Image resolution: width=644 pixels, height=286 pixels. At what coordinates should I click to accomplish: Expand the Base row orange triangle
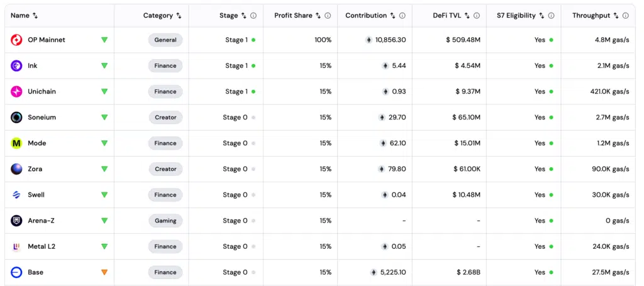tap(104, 272)
